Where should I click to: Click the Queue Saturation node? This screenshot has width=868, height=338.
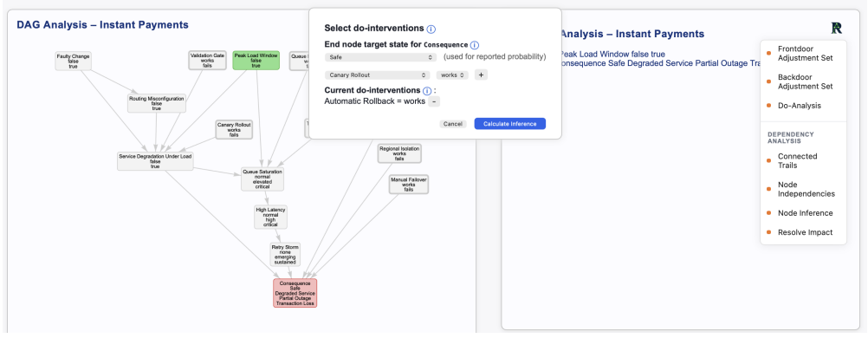pyautogui.click(x=262, y=179)
